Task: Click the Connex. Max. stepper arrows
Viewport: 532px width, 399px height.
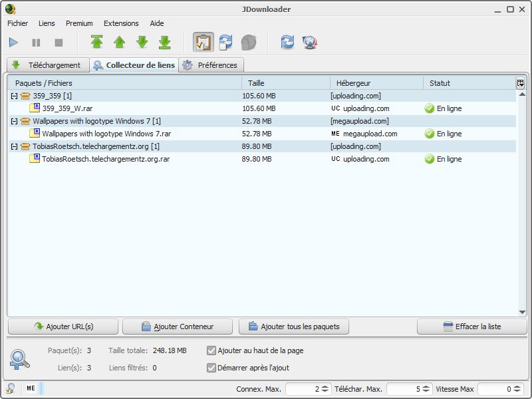Action: click(325, 389)
